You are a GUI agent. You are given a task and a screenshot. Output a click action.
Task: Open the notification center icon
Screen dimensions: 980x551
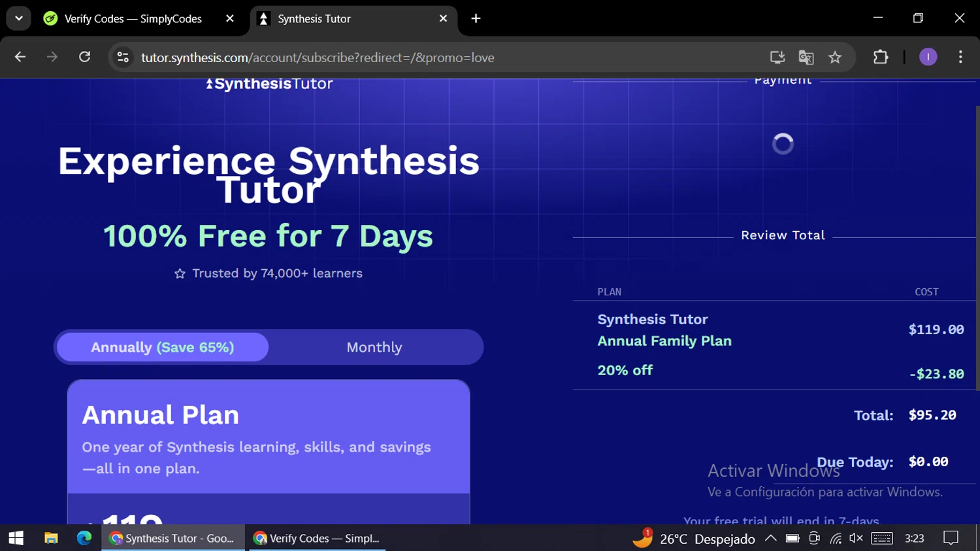pyautogui.click(x=951, y=539)
